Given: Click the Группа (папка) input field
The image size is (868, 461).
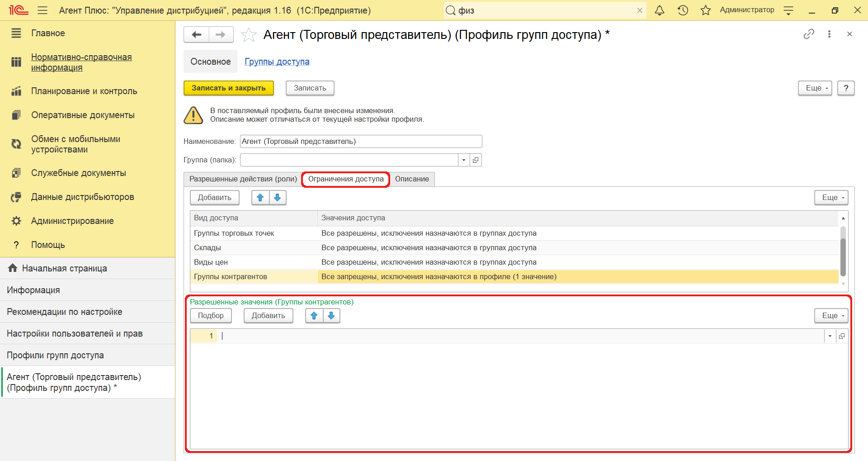Looking at the screenshot, I should (x=349, y=160).
